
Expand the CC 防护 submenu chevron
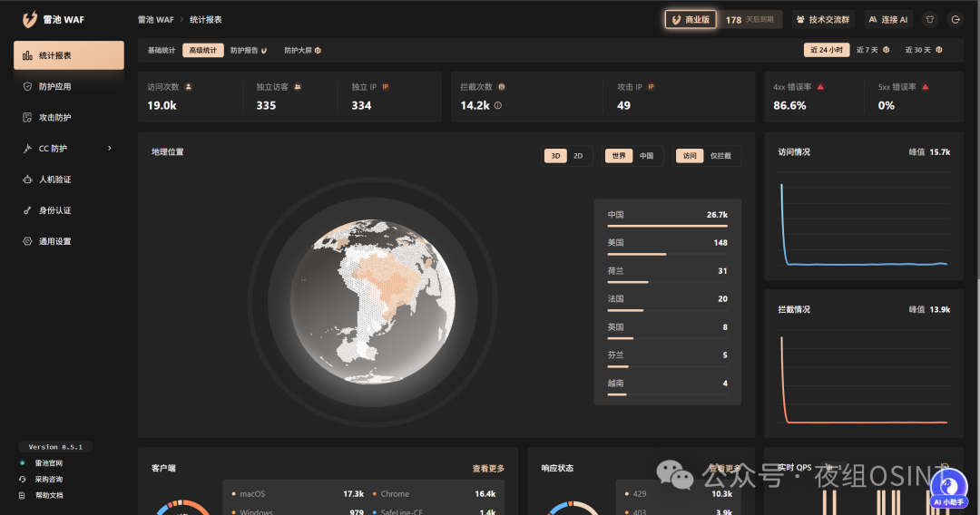[110, 149]
